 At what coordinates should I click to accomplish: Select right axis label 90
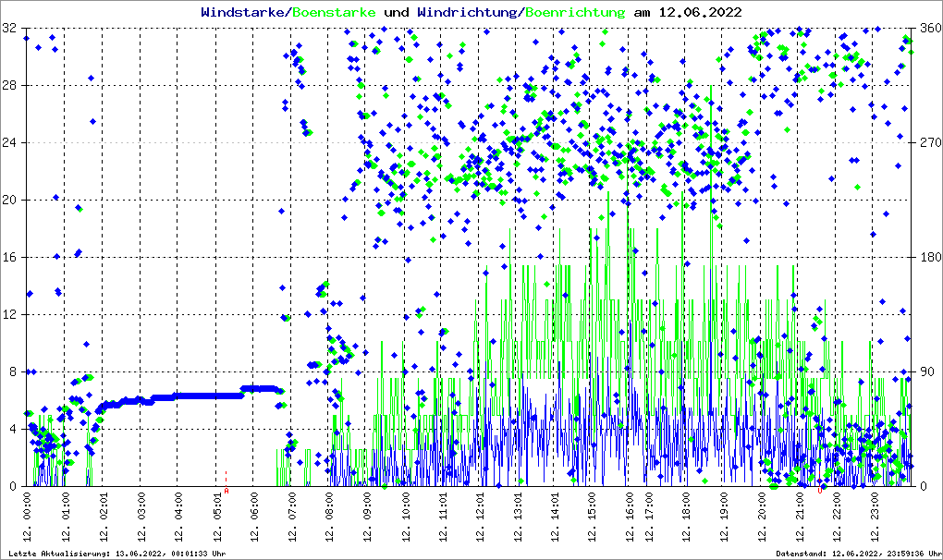[x=925, y=371]
